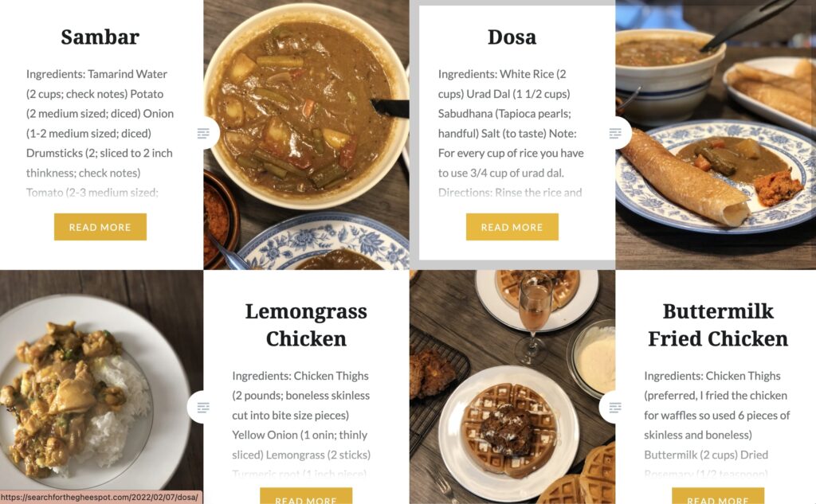This screenshot has height=504, width=816.
Task: Click the Sambar ingredients excerpt text
Action: [x=100, y=133]
